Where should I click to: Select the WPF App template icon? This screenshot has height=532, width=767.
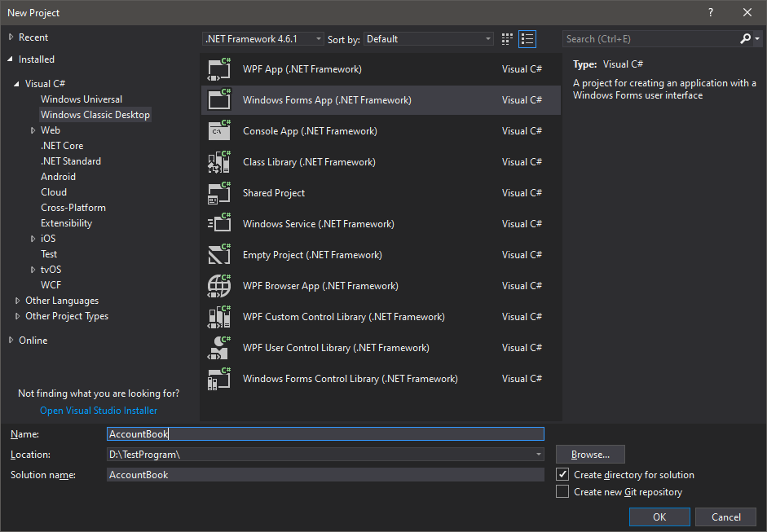(x=219, y=69)
